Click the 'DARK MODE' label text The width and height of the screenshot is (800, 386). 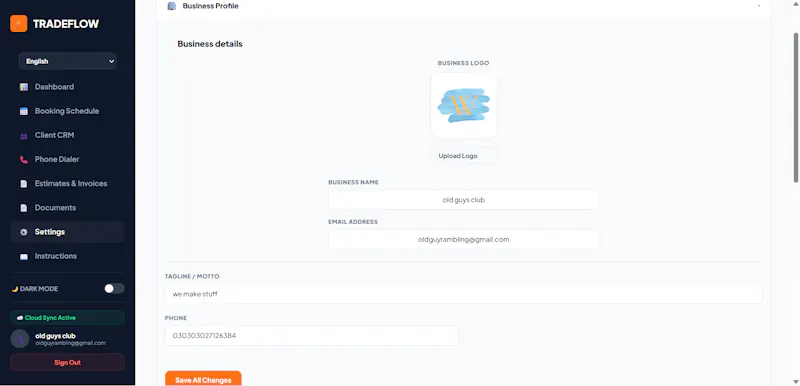[39, 289]
